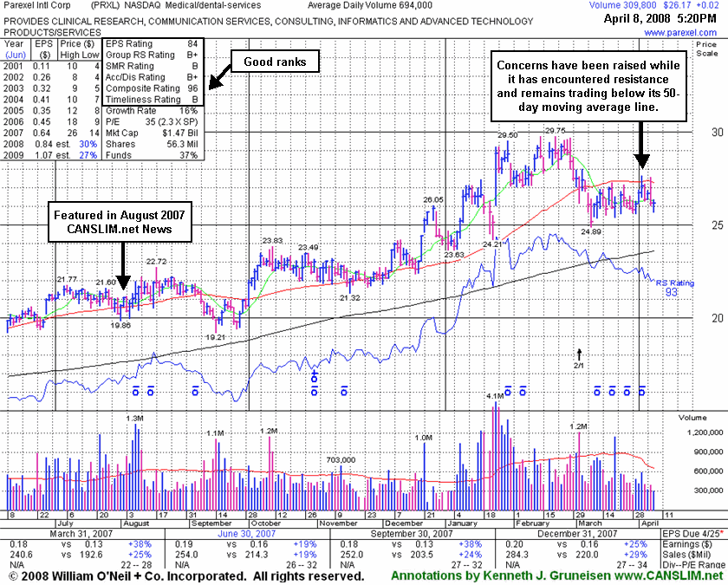Screen dimensions: 728x585
Task: Select the 2001 EPS 0.11 row
Action: point(51,67)
